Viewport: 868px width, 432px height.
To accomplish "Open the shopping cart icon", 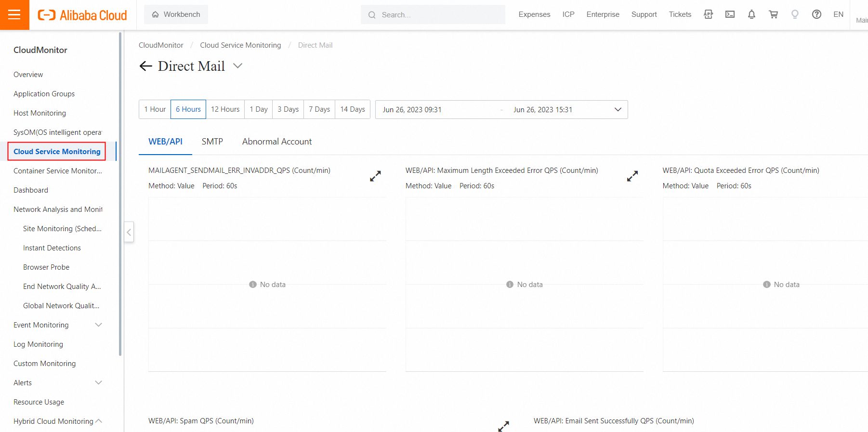I will (773, 14).
